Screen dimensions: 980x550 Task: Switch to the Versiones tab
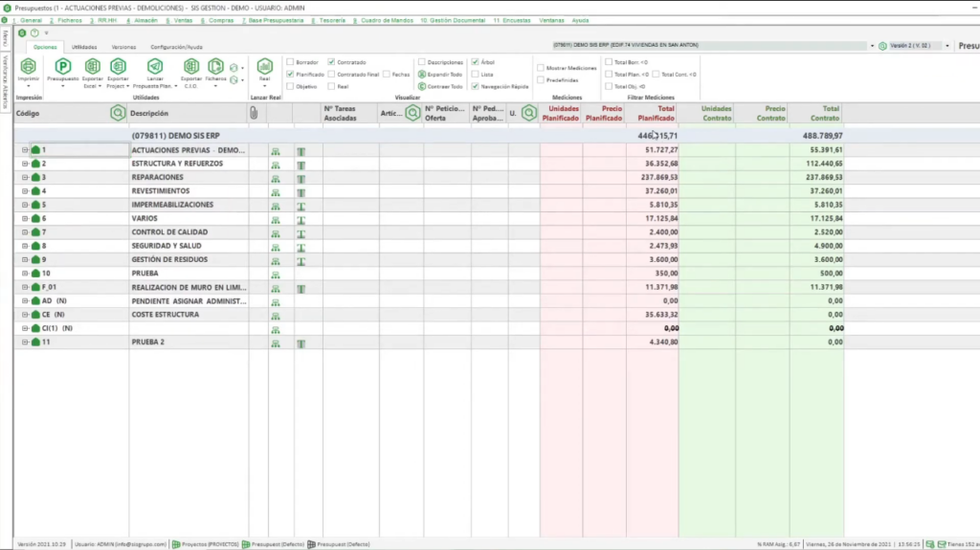coord(123,47)
